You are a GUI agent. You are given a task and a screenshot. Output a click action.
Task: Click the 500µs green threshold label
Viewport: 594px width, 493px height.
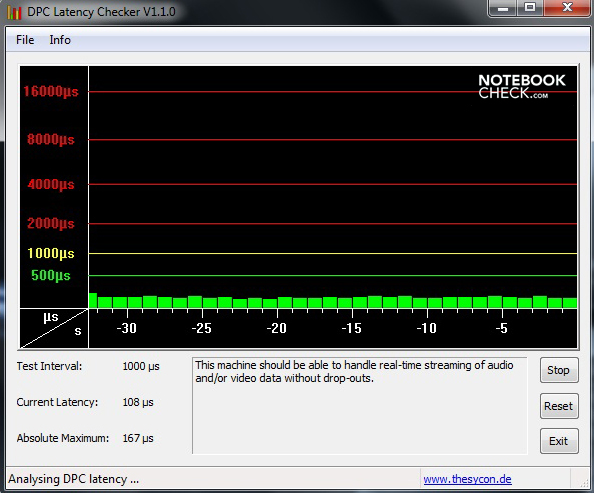click(x=51, y=275)
